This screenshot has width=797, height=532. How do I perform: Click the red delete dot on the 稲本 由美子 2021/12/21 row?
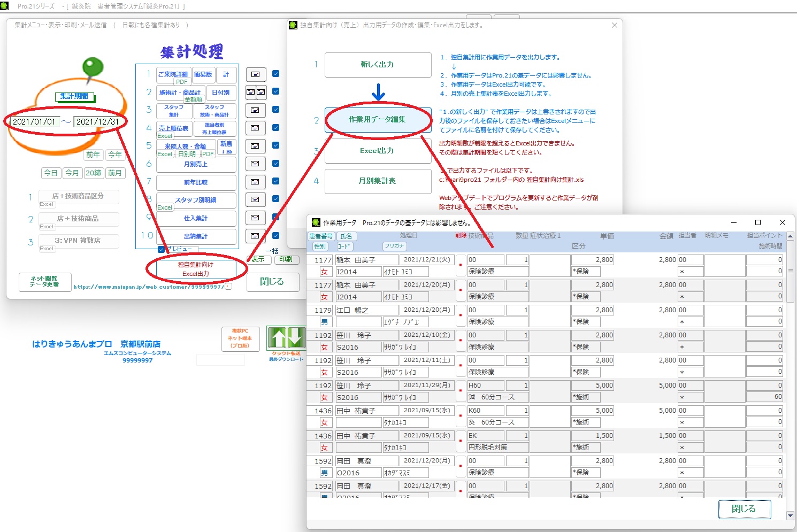[461, 265]
